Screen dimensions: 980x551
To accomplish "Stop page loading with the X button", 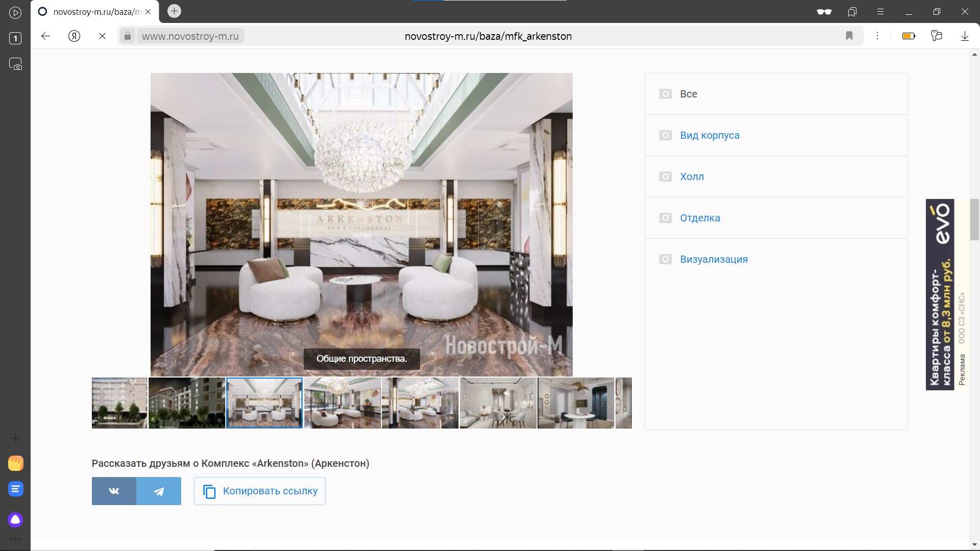I will [x=102, y=36].
